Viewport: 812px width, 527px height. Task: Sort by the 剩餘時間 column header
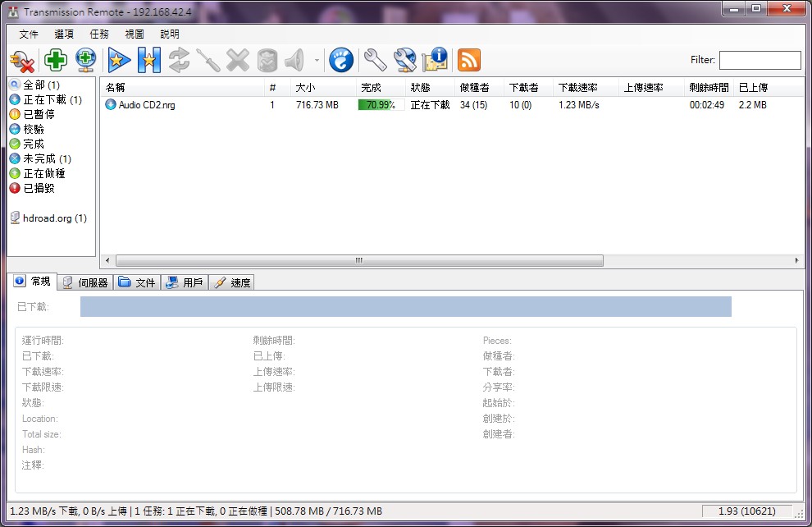[709, 88]
